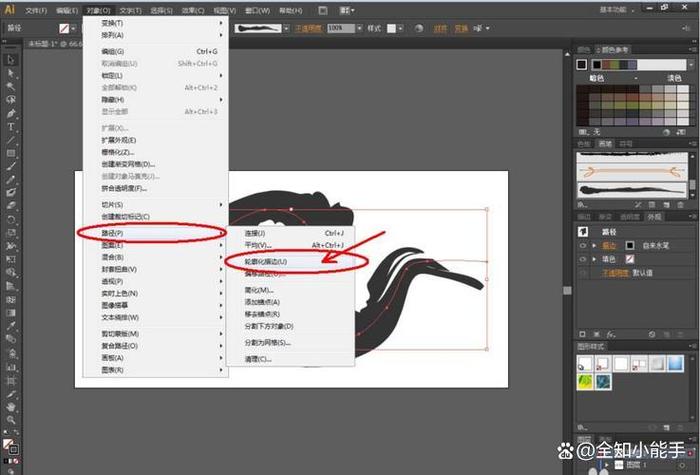Image resolution: width=700 pixels, height=475 pixels.
Task: Open the 样式 style swatch dropdown
Action: tap(400, 28)
